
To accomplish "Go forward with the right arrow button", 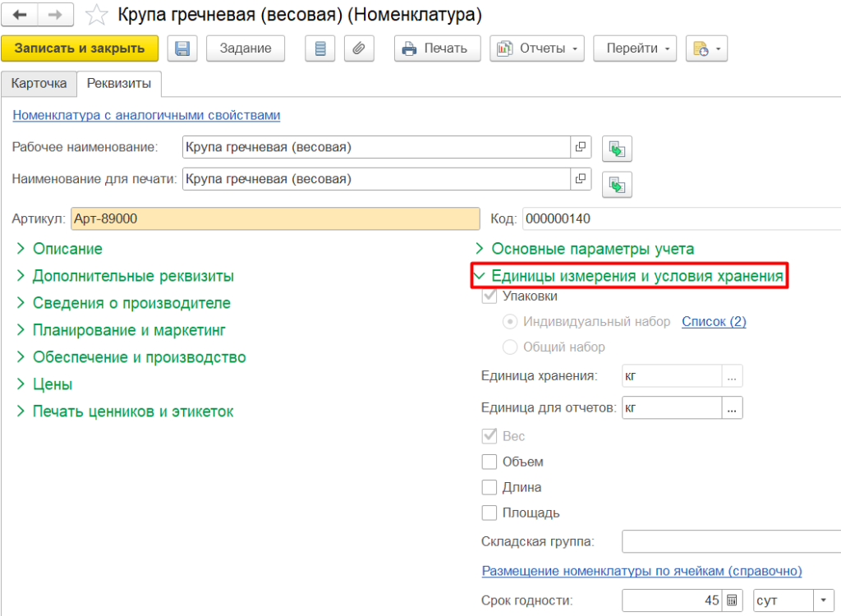I will (55, 15).
